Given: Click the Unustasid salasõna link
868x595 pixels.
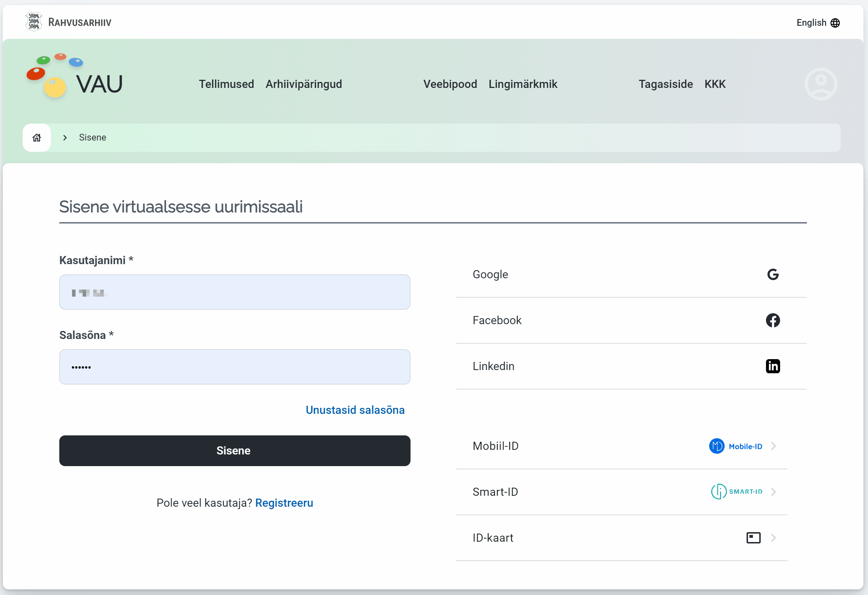Looking at the screenshot, I should [x=355, y=410].
